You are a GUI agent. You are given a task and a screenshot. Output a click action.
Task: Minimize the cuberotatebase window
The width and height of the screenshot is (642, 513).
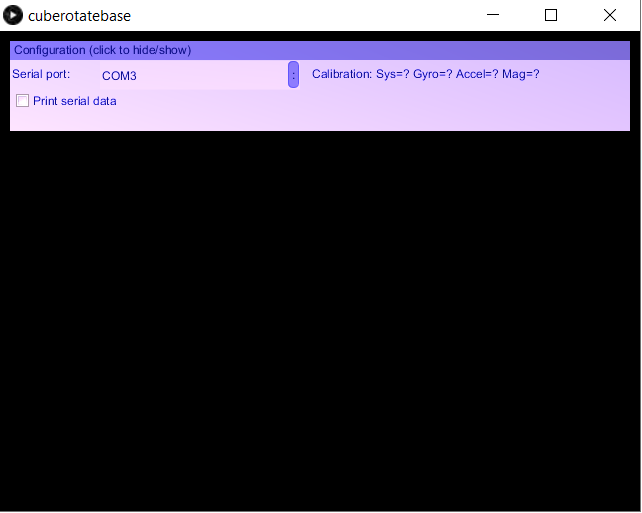click(x=492, y=15)
